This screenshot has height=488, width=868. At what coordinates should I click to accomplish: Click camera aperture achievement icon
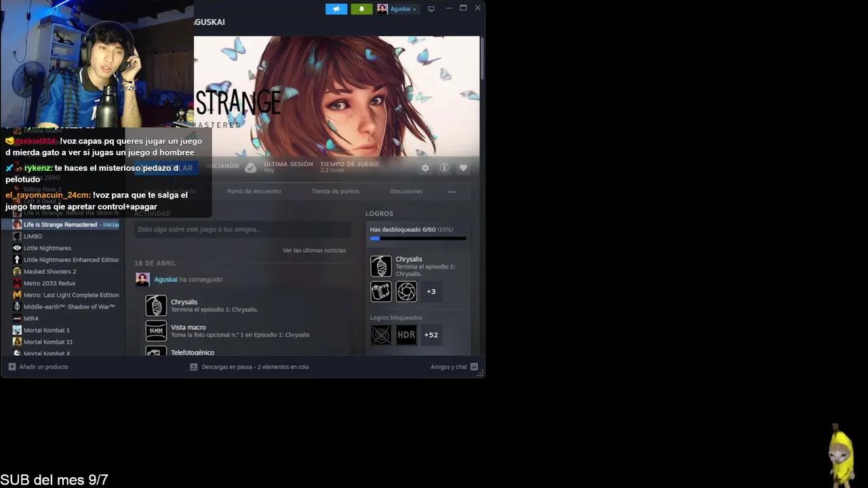click(406, 291)
